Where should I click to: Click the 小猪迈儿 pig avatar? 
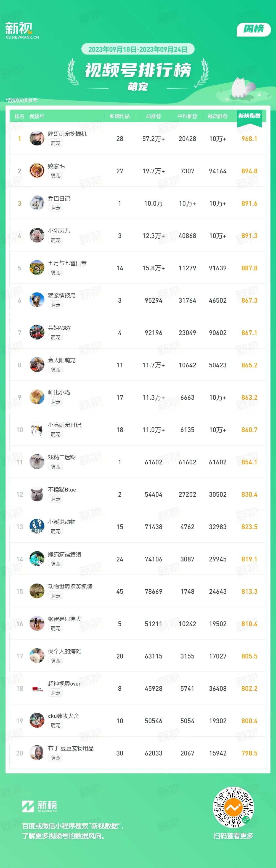[37, 236]
